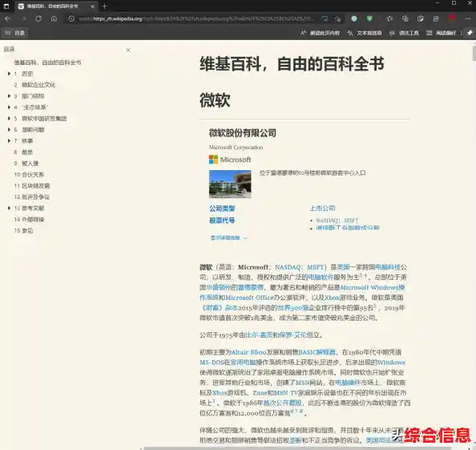This screenshot has height=450, width=476.
Task: Open the green shield extension icon
Action: point(369,18)
